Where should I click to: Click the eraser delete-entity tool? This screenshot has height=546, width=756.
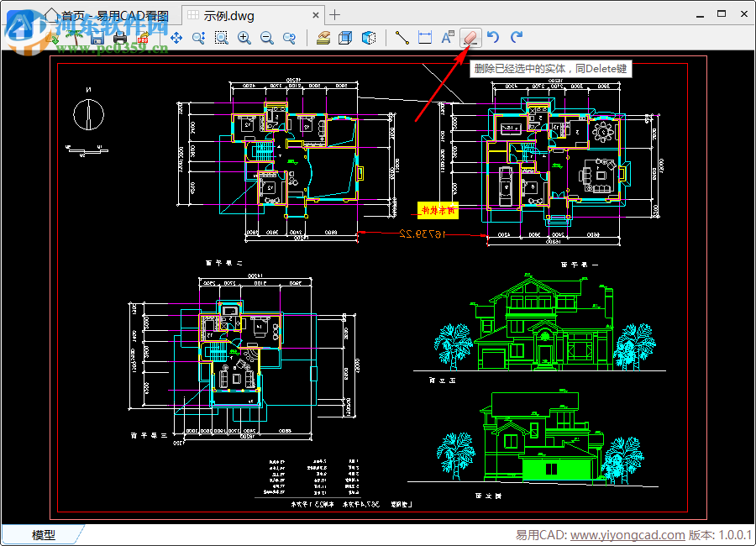pos(470,38)
